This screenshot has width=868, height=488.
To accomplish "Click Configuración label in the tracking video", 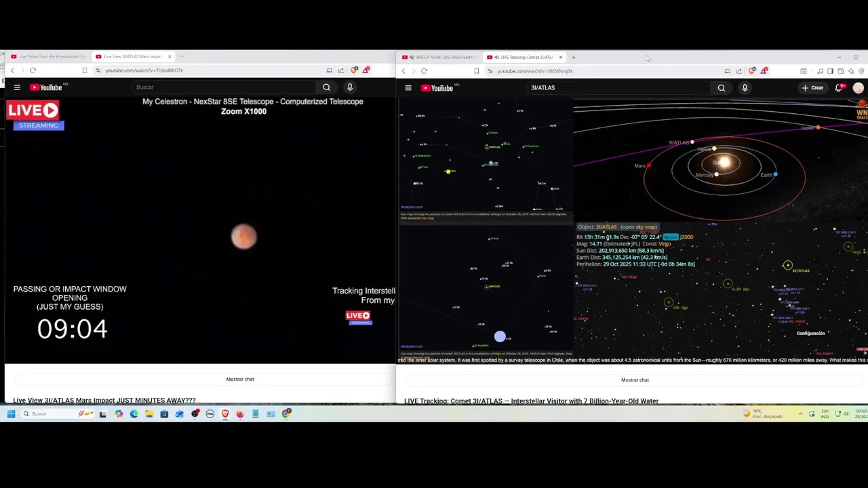I will point(810,333).
